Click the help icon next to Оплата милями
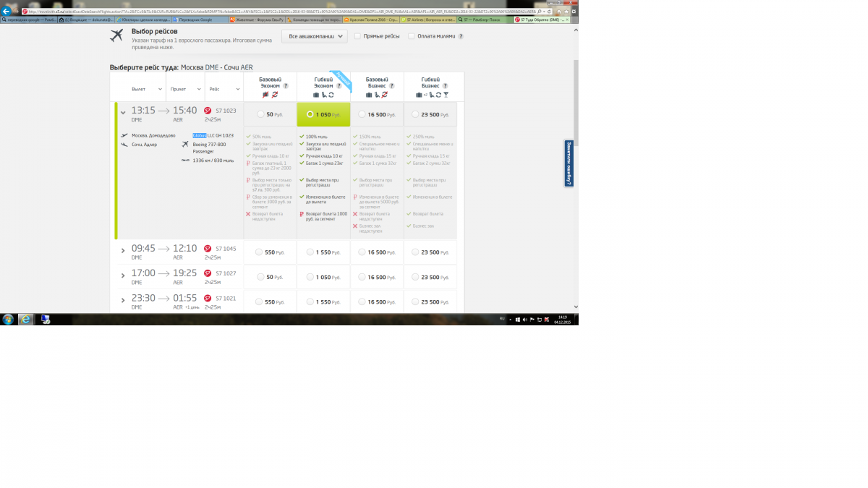Viewport: 868px width, 488px height. pyautogui.click(x=461, y=36)
